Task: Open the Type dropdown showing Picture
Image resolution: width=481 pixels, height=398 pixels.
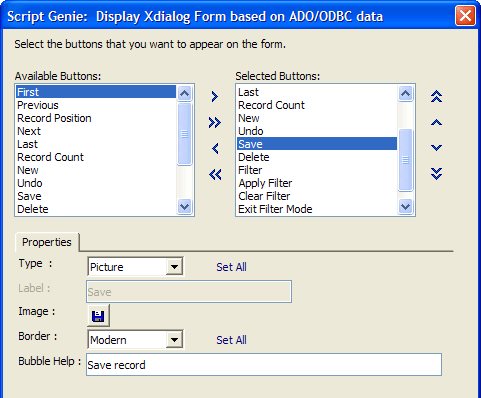Action: click(174, 267)
